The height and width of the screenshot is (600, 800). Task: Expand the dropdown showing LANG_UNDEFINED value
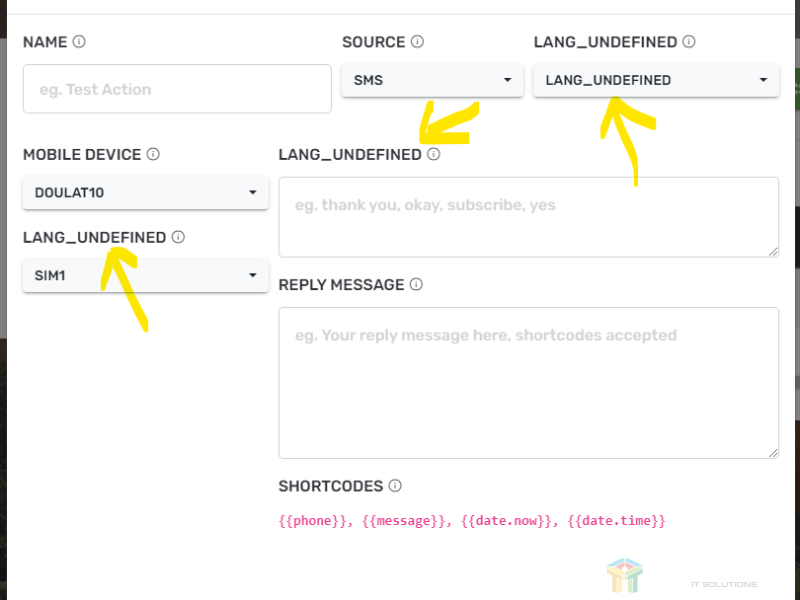coord(655,80)
